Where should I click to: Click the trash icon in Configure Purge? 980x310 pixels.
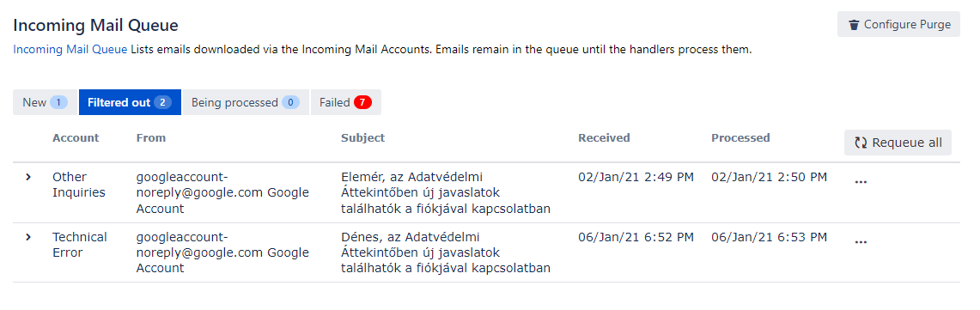[x=854, y=25]
